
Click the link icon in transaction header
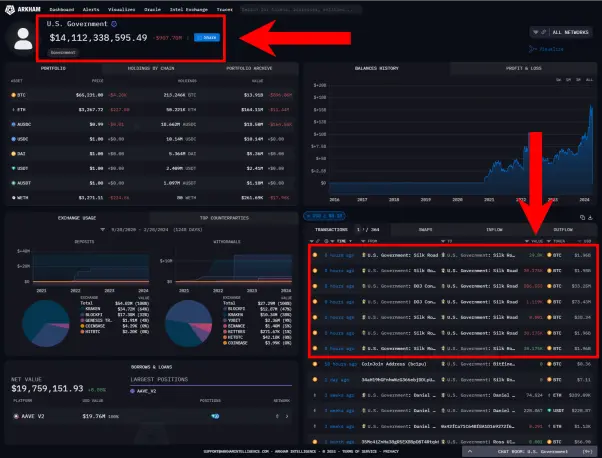click(318, 241)
